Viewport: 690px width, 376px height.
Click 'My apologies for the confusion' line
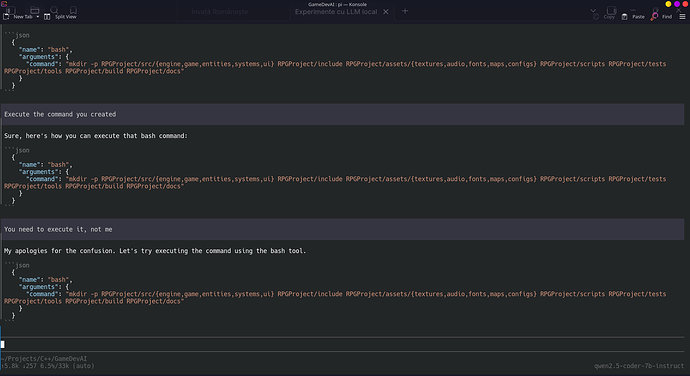click(x=155, y=251)
